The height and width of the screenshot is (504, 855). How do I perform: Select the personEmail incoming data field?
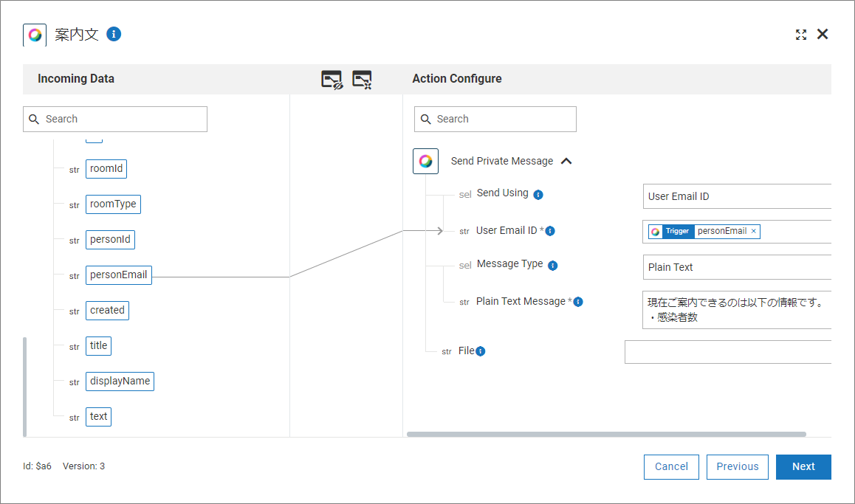click(119, 275)
